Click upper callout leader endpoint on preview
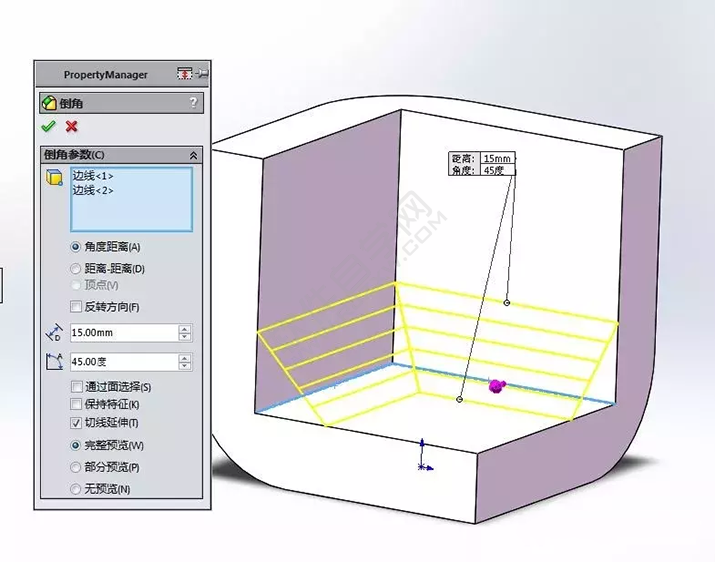 pos(507,303)
